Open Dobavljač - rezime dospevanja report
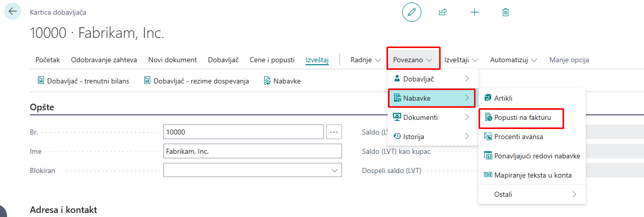The width and height of the screenshot is (644, 217). [x=196, y=81]
